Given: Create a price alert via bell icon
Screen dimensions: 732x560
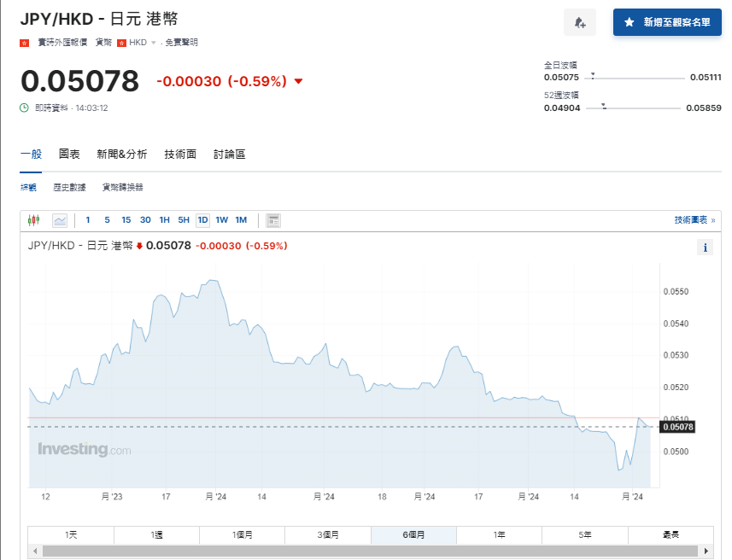Looking at the screenshot, I should point(580,22).
